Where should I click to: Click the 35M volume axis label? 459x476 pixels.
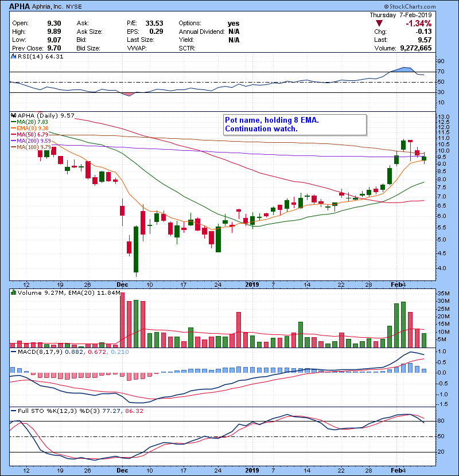[444, 294]
